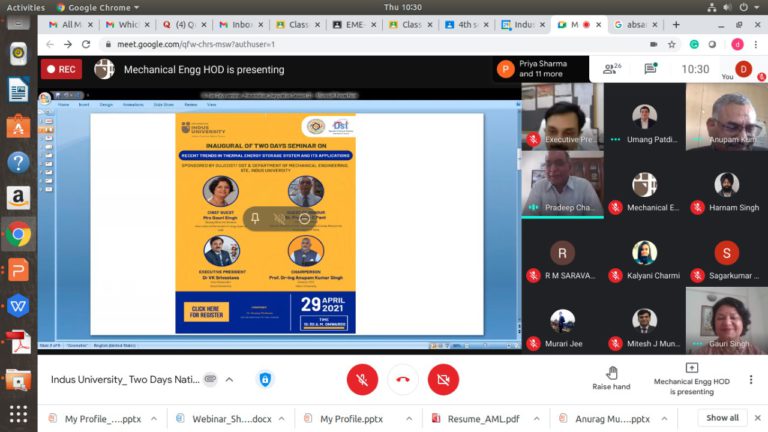This screenshot has width=768, height=432.
Task: Click the blue shield safety icon
Action: pyautogui.click(x=265, y=380)
